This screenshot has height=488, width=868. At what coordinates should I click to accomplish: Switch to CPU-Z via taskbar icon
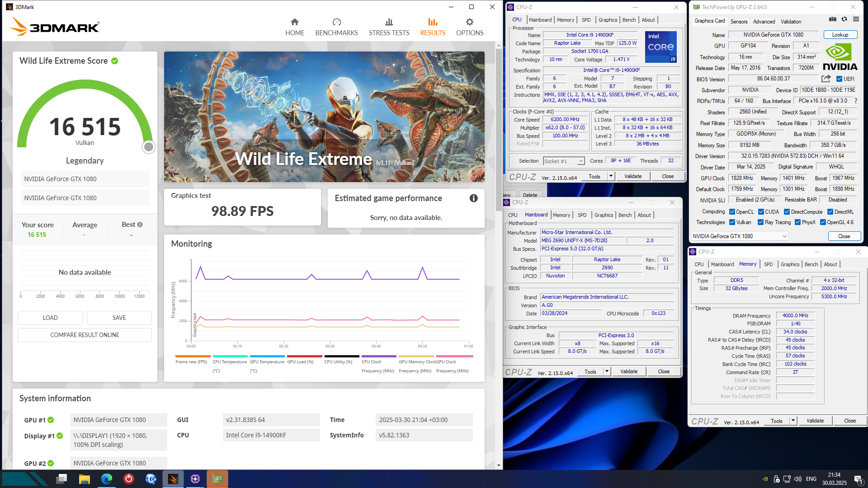click(195, 479)
